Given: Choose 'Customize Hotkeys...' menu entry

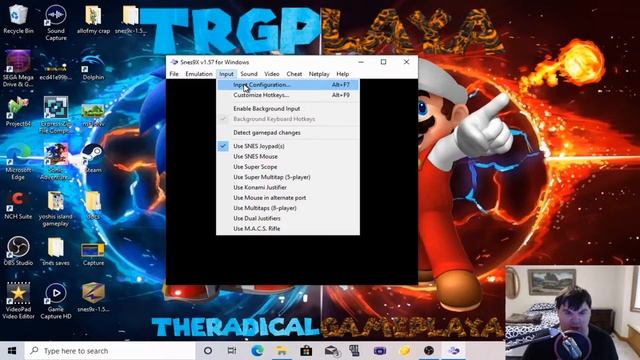Looking at the screenshot, I should coord(288,95).
